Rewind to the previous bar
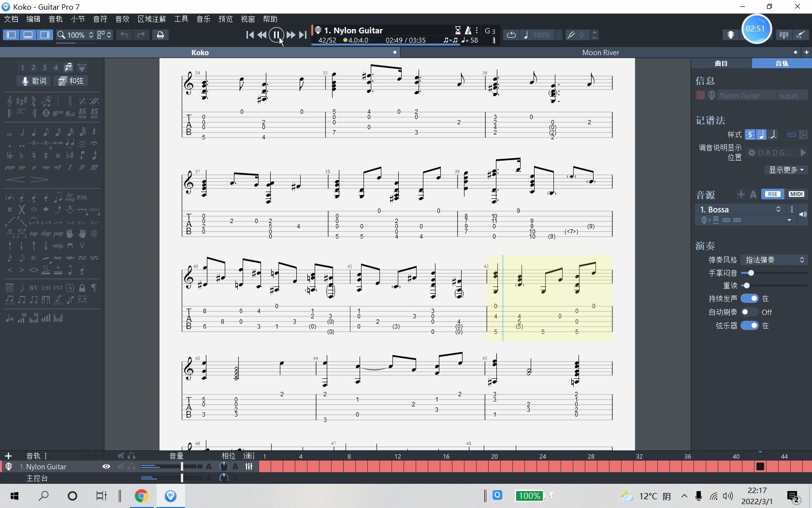The height and width of the screenshot is (508, 812). tap(262, 35)
